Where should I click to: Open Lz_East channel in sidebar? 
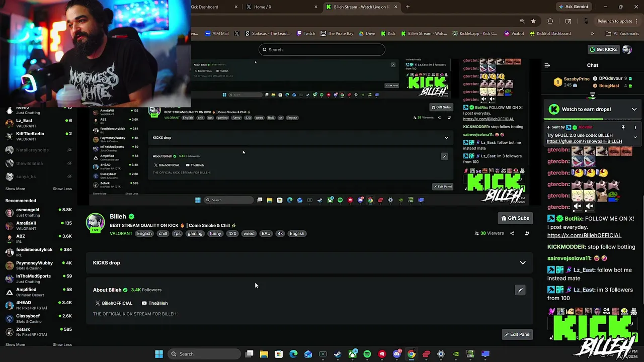pyautogui.click(x=39, y=123)
